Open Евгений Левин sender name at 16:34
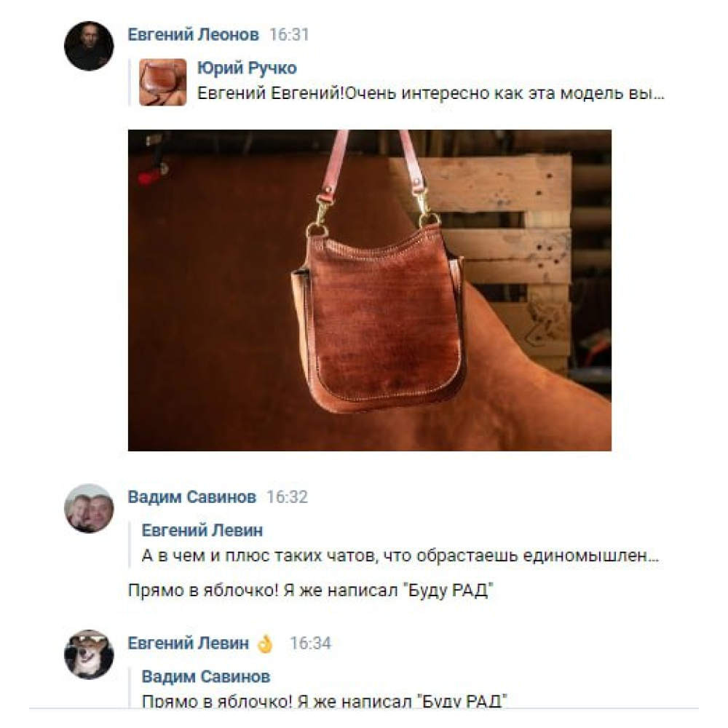Screen dimensions: 728x728 pos(189,643)
